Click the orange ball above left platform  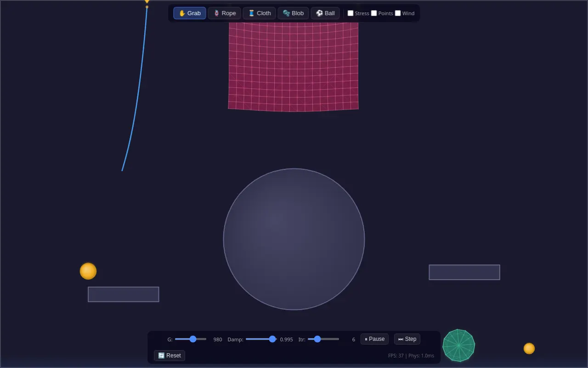[x=88, y=271]
